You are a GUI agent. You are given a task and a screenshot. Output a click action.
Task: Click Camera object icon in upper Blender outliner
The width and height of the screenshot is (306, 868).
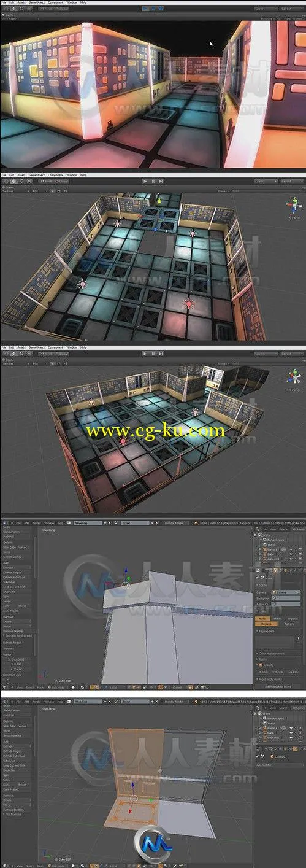[265, 549]
